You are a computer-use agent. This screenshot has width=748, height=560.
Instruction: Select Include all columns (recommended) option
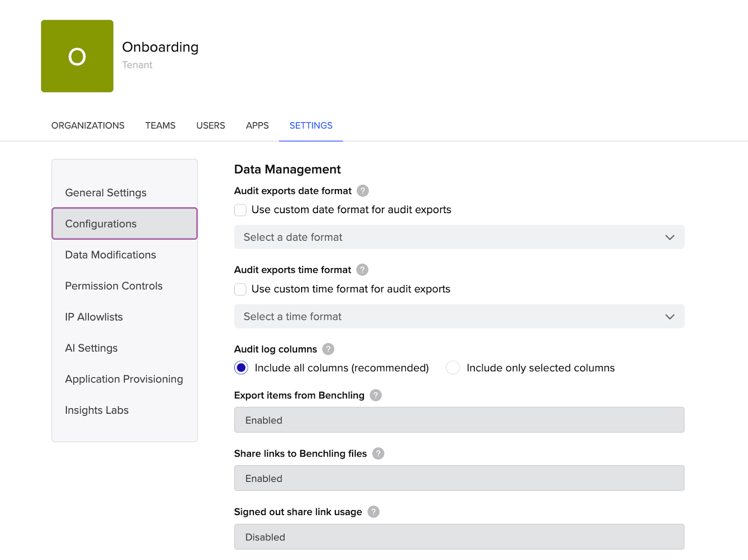241,368
